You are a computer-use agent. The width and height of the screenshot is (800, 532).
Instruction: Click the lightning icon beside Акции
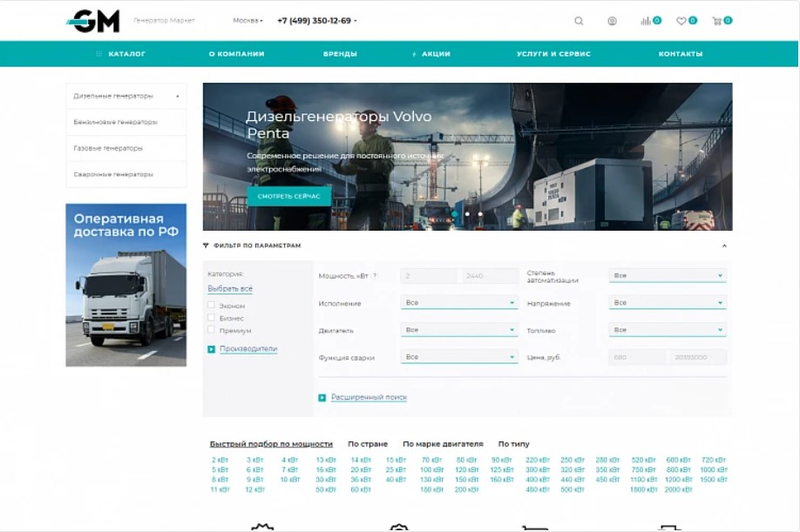click(x=414, y=54)
